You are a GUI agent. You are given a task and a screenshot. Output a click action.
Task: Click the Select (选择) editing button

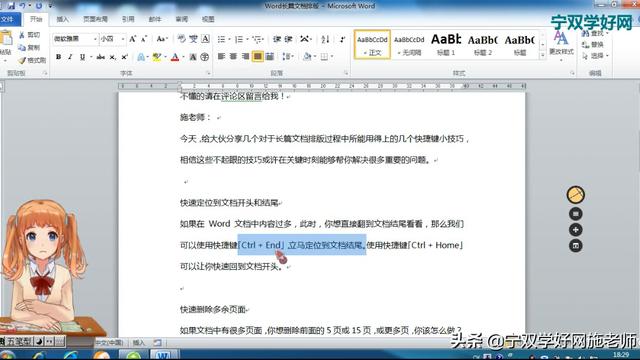click(595, 56)
